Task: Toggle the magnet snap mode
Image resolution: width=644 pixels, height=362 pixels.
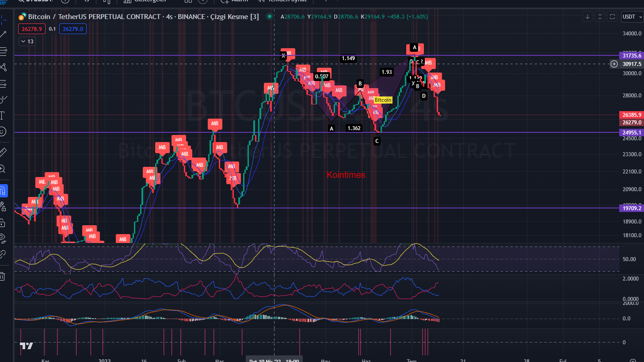Action: 3,191
